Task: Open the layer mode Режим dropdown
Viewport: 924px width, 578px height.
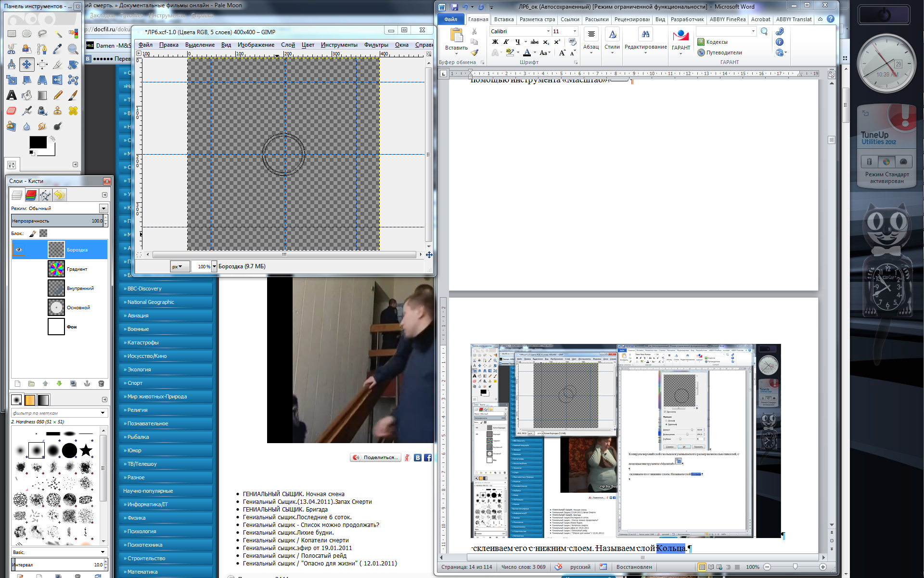Action: coord(103,208)
